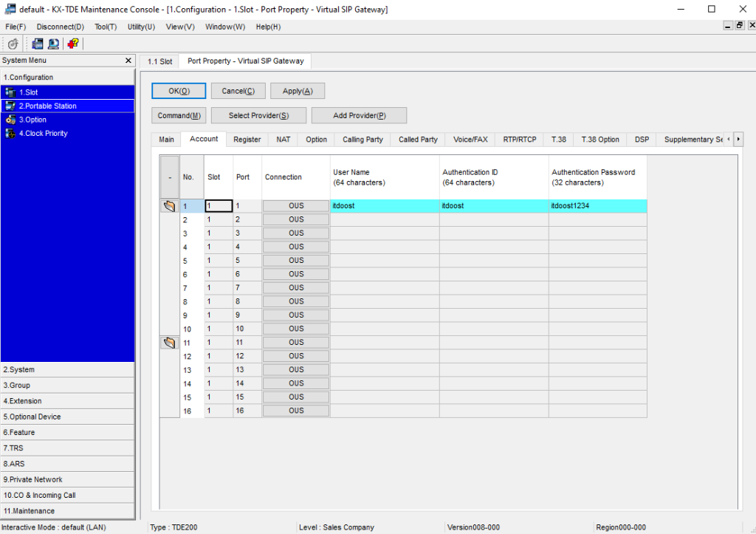This screenshot has height=534, width=756.
Task: Click the Slot icon in System Menu
Action: (x=10, y=92)
